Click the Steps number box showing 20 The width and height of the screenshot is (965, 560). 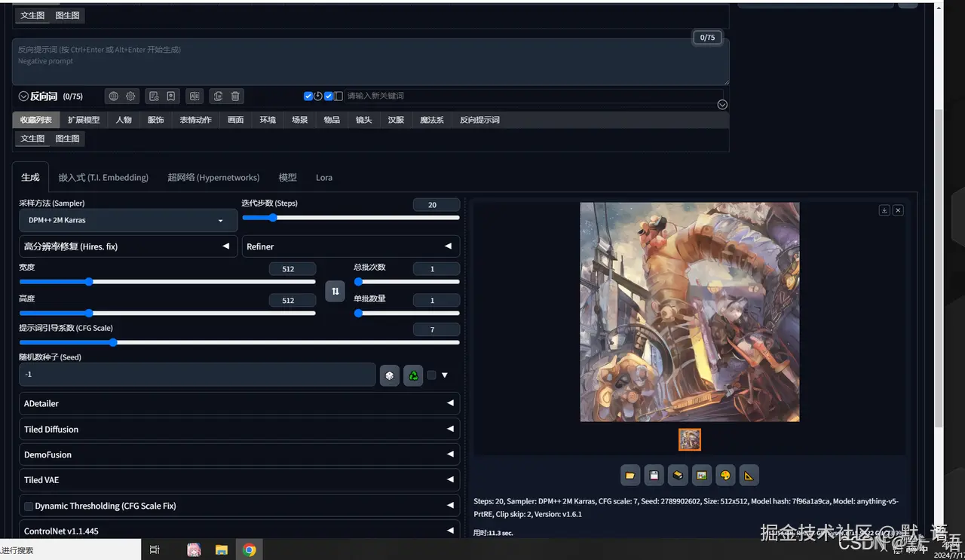[x=437, y=205]
